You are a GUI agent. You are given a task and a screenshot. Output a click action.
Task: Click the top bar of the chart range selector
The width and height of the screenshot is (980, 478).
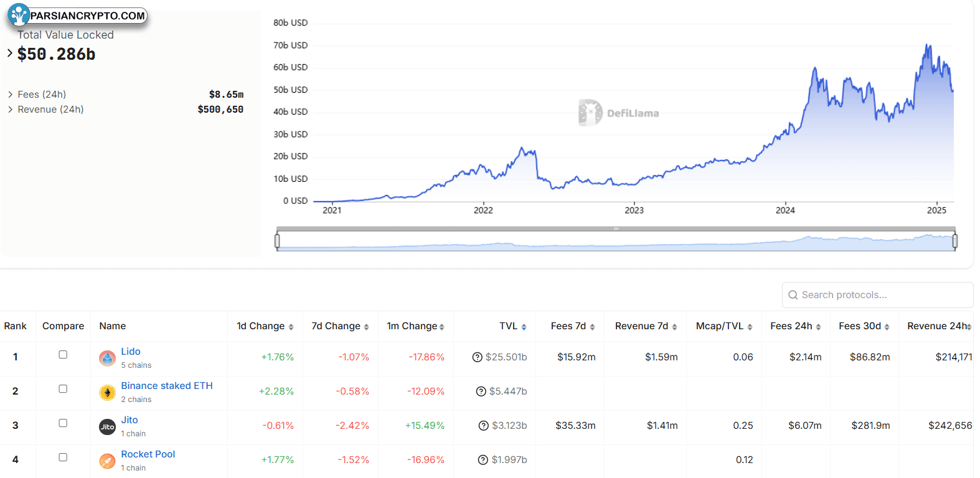click(x=616, y=229)
